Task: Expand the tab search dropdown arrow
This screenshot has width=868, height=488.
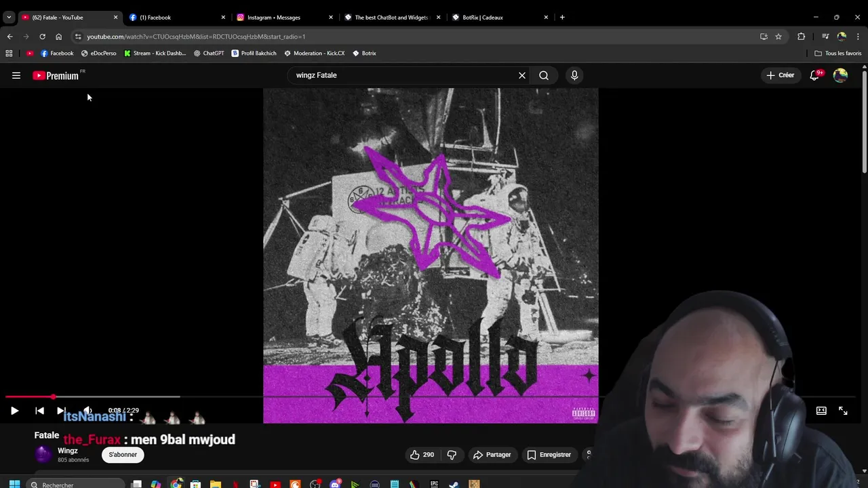Action: point(9,17)
